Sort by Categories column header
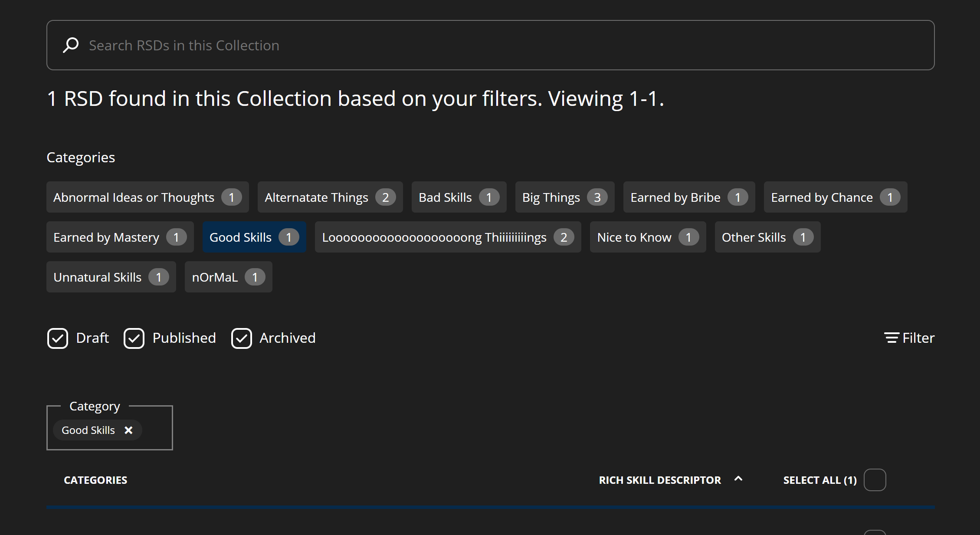The height and width of the screenshot is (535, 980). [x=95, y=480]
